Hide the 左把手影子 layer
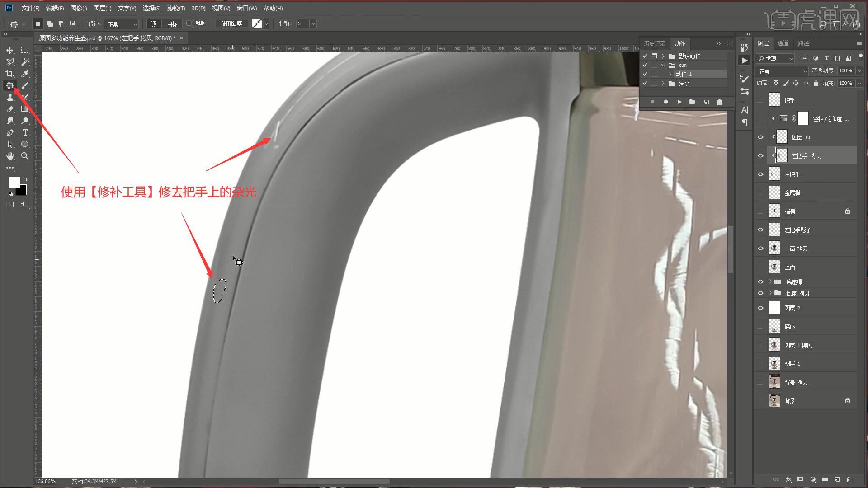Screen dimensions: 868x488 [760, 230]
